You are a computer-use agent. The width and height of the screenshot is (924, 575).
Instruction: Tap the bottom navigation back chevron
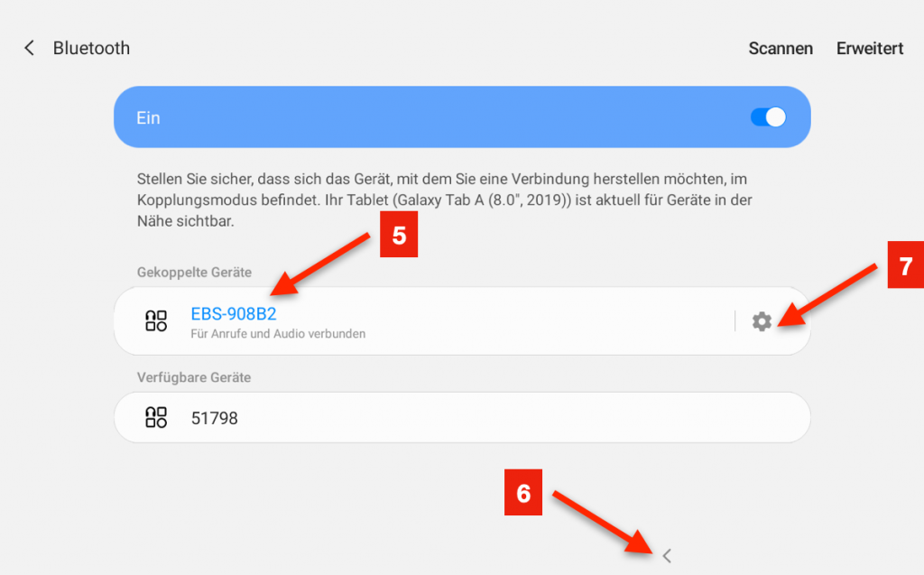pyautogui.click(x=667, y=556)
